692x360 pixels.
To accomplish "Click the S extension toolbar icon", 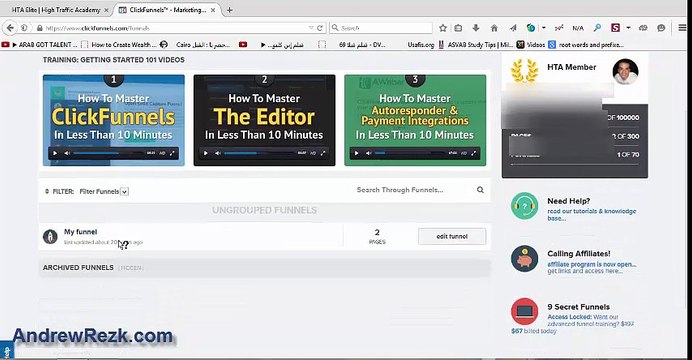I will tap(615, 28).
